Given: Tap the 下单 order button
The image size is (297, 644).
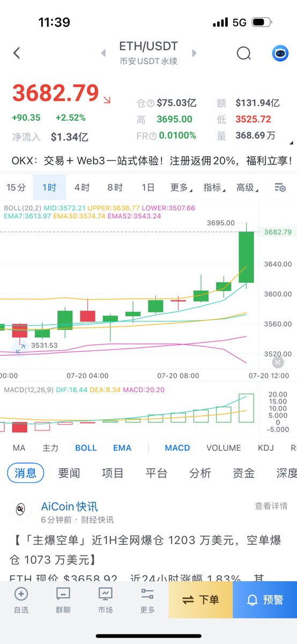Looking at the screenshot, I should pyautogui.click(x=201, y=599).
